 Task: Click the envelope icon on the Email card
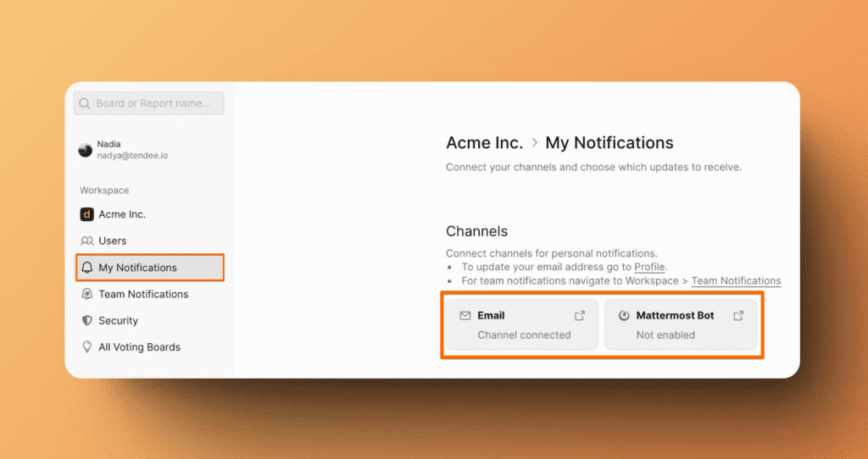click(x=465, y=316)
